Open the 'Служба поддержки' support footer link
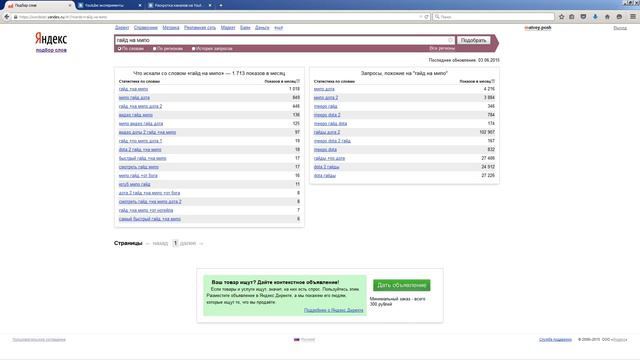 coord(555,340)
